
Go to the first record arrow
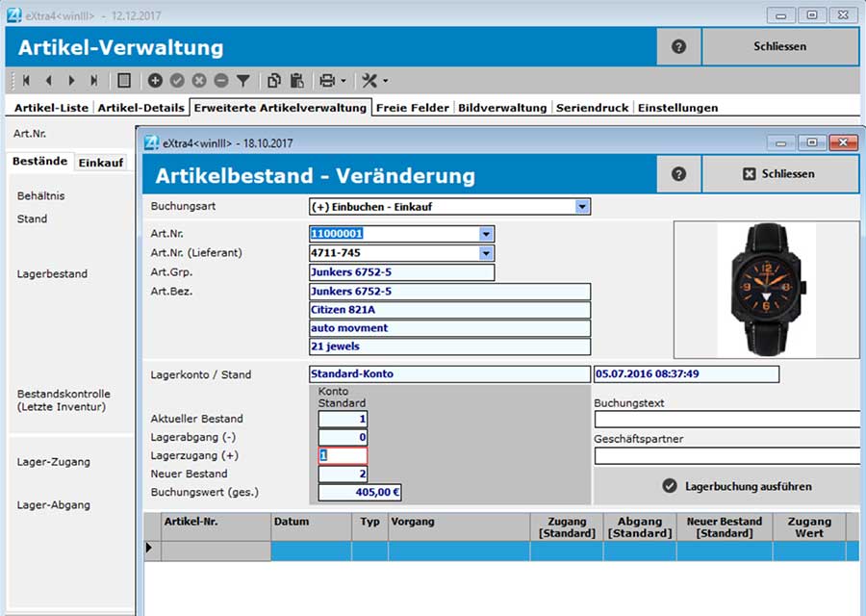click(x=25, y=80)
